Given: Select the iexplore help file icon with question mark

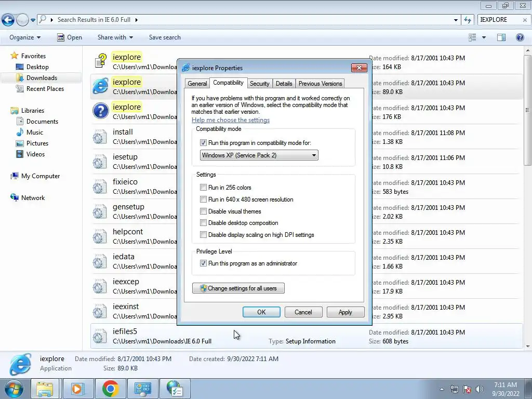Looking at the screenshot, I should pyautogui.click(x=100, y=61).
